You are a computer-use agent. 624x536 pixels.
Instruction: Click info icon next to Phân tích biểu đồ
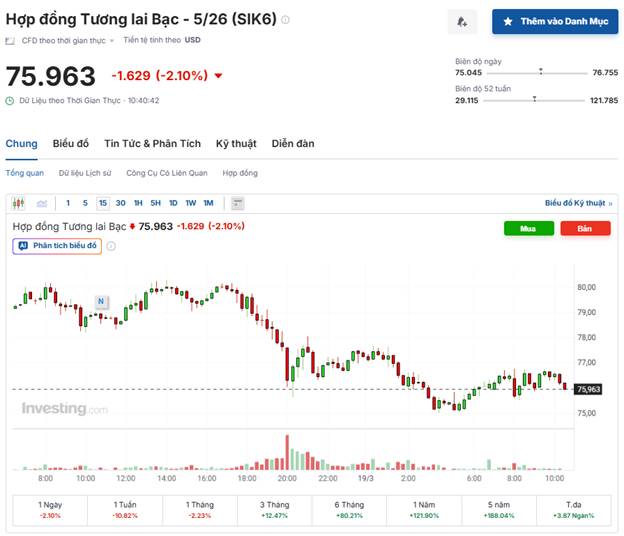point(110,245)
